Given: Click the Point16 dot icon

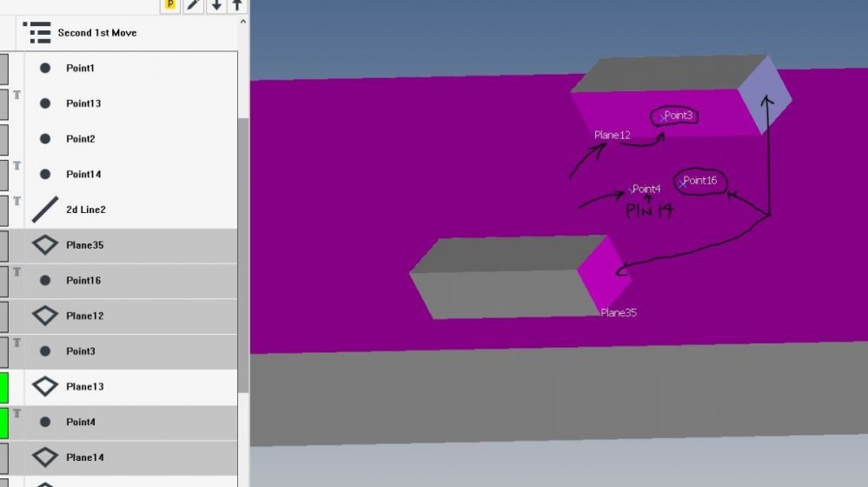Looking at the screenshot, I should [45, 281].
